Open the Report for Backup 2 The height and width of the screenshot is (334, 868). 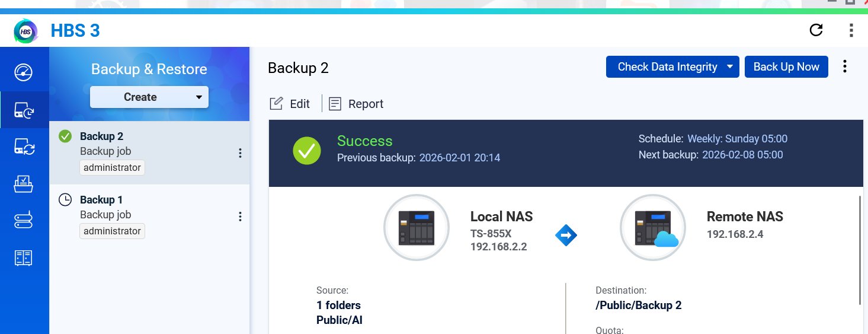(356, 104)
